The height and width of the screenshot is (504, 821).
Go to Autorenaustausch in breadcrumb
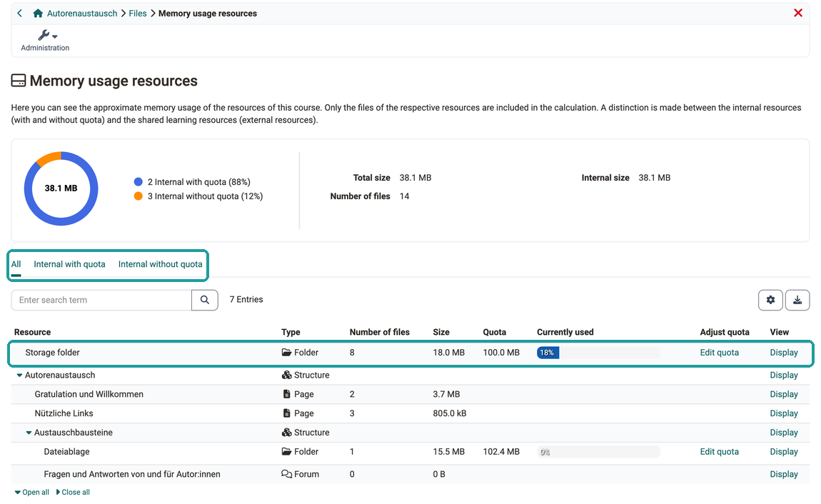pos(82,13)
